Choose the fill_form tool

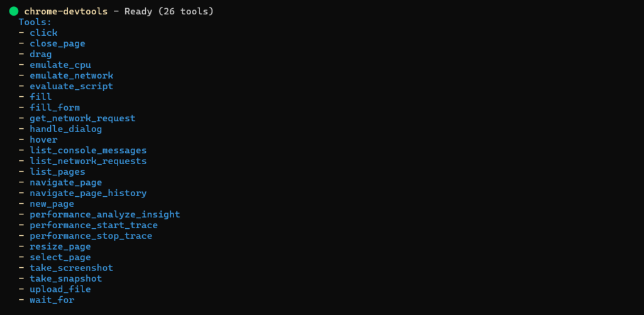click(x=55, y=108)
